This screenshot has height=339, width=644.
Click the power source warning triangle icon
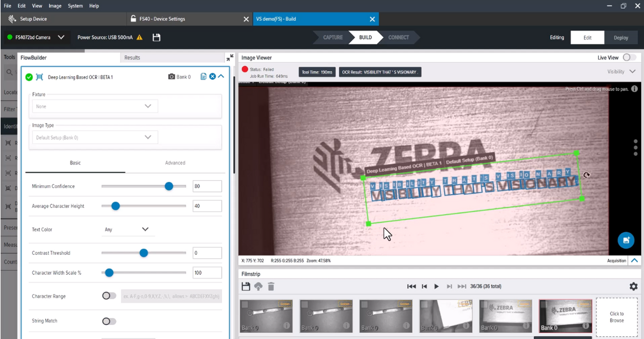[140, 37]
